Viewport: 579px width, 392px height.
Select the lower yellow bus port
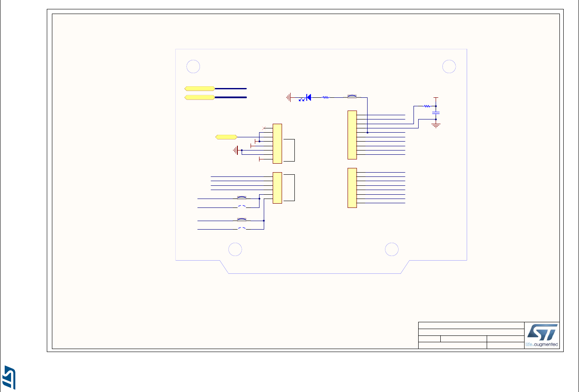point(200,97)
